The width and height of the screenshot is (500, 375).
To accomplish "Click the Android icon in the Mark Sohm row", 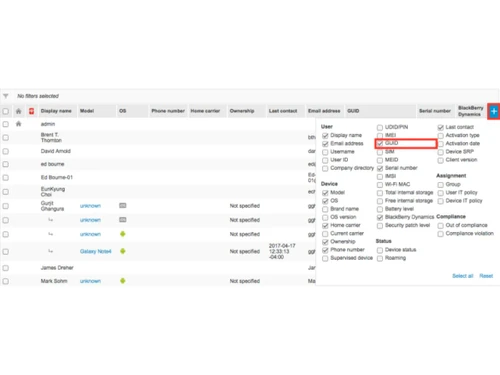I will pos(123,281).
